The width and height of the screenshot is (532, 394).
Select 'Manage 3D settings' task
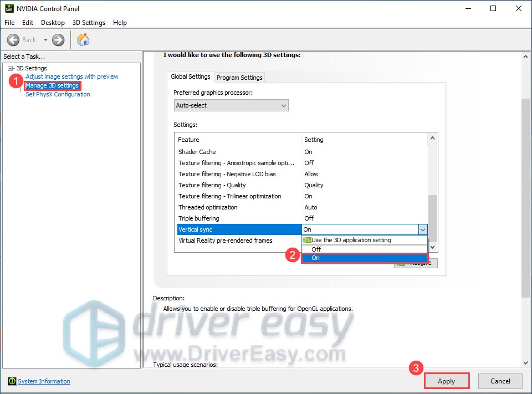[52, 85]
